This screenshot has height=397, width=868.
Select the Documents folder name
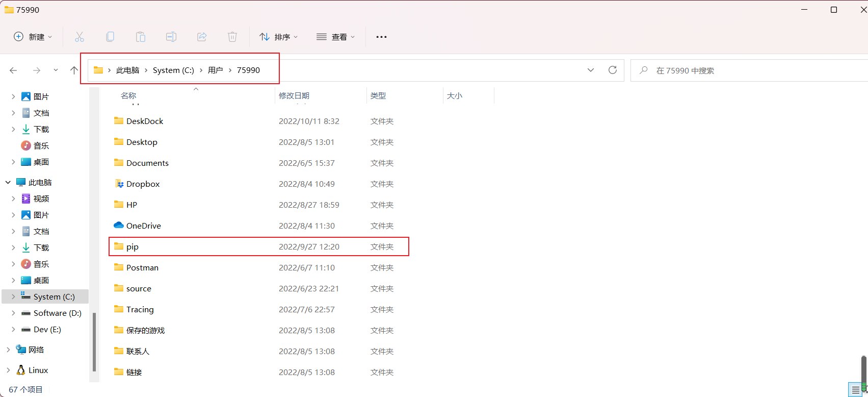click(x=147, y=163)
